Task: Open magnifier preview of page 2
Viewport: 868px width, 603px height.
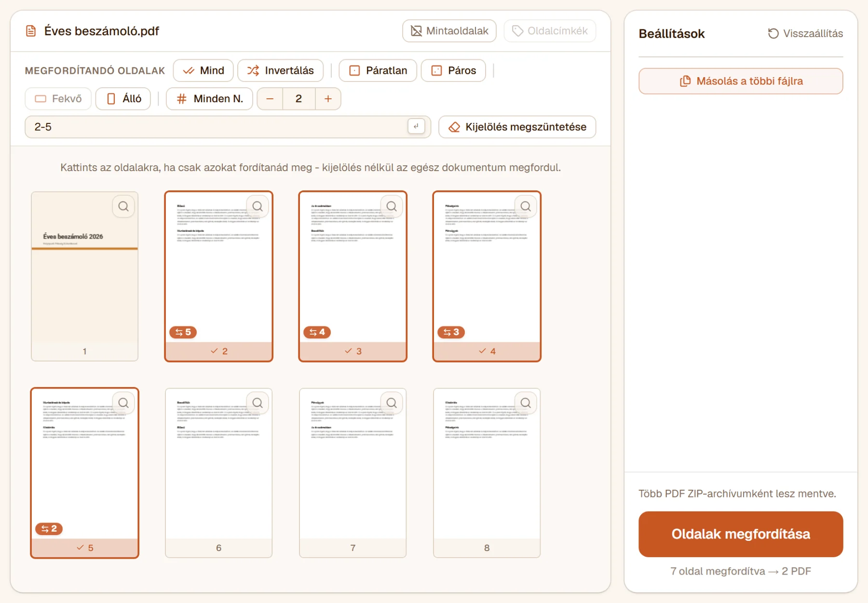Action: coord(258,207)
